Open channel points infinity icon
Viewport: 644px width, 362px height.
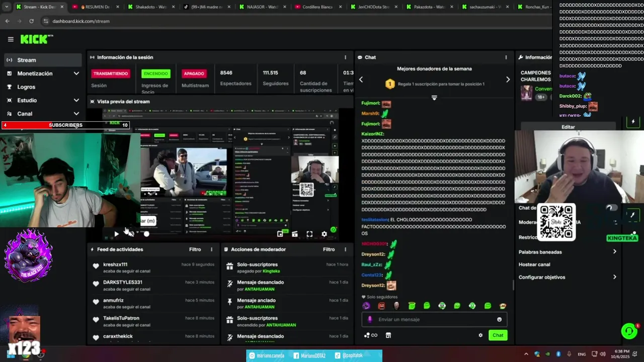371,335
